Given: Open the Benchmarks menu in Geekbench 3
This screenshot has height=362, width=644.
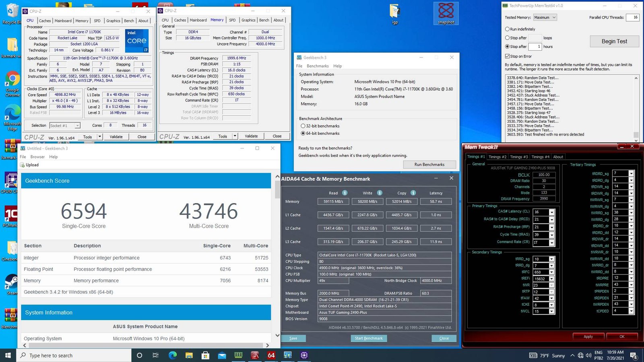Looking at the screenshot, I should (x=318, y=66).
